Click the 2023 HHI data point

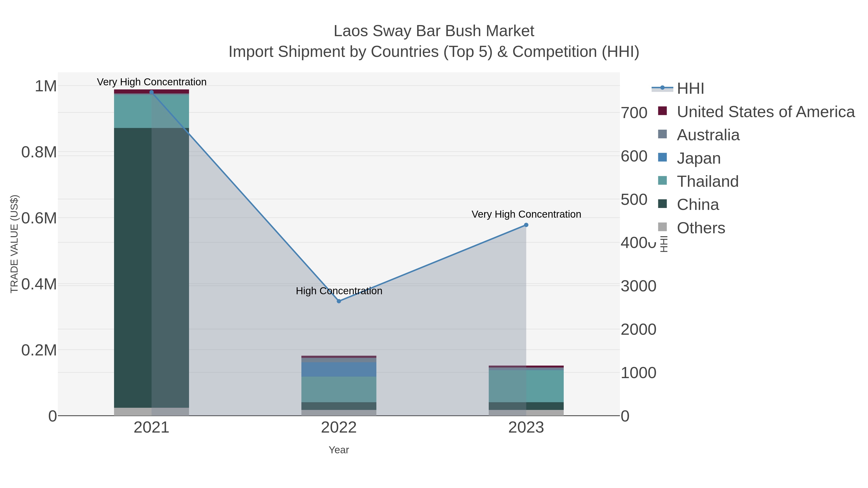click(x=526, y=225)
